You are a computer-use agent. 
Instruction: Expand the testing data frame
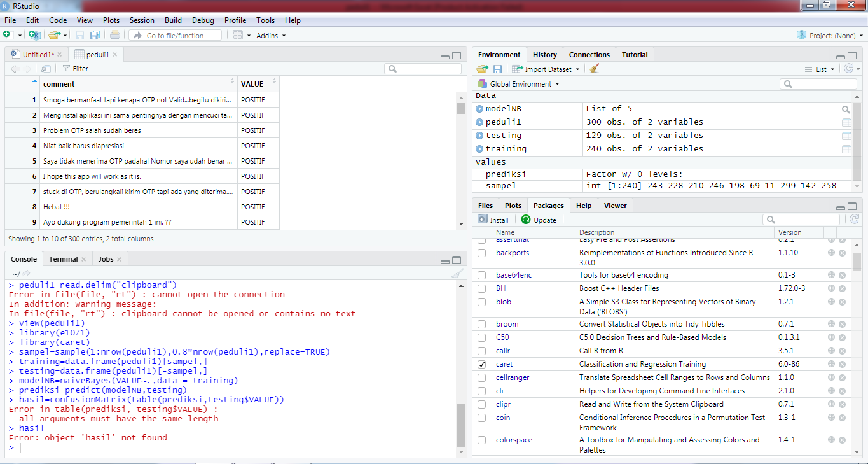479,136
